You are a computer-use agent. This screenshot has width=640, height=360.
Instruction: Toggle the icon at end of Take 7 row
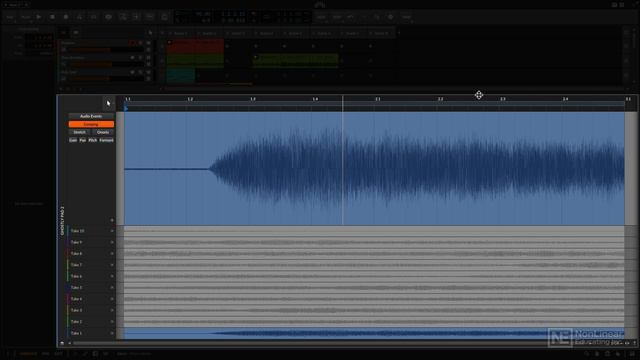[x=112, y=265]
